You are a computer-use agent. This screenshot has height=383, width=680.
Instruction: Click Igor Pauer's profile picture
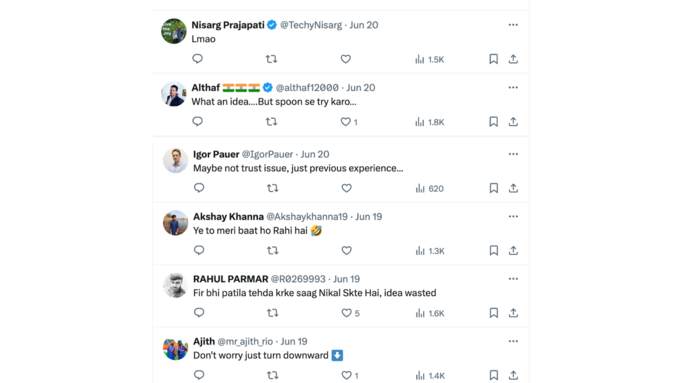pyautogui.click(x=175, y=160)
